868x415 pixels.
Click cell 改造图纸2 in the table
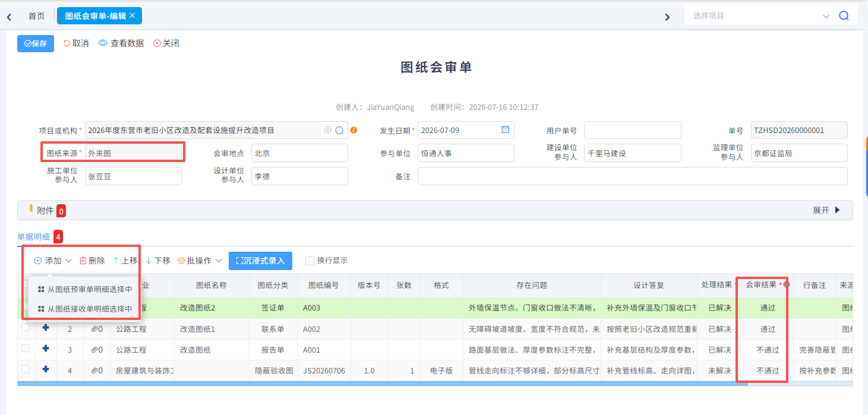tap(212, 308)
